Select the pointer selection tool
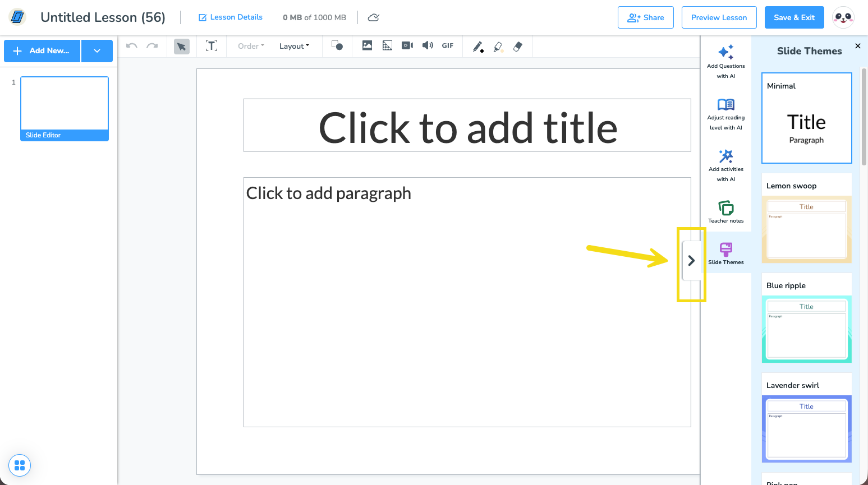Viewport: 868px width, 485px height. click(x=181, y=47)
